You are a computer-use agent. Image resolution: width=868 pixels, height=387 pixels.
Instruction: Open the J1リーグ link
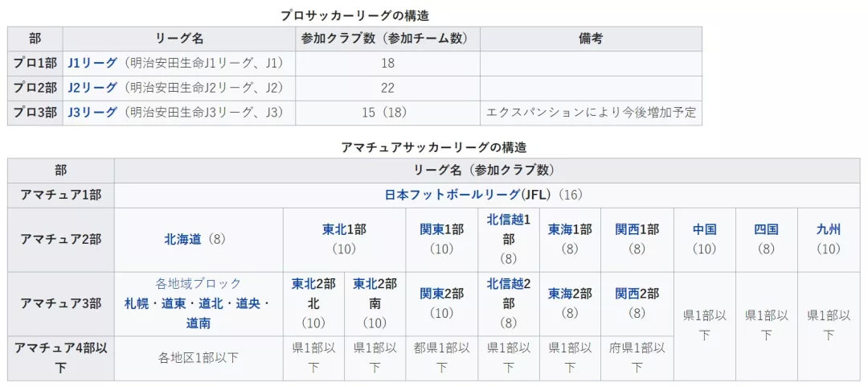click(x=93, y=63)
